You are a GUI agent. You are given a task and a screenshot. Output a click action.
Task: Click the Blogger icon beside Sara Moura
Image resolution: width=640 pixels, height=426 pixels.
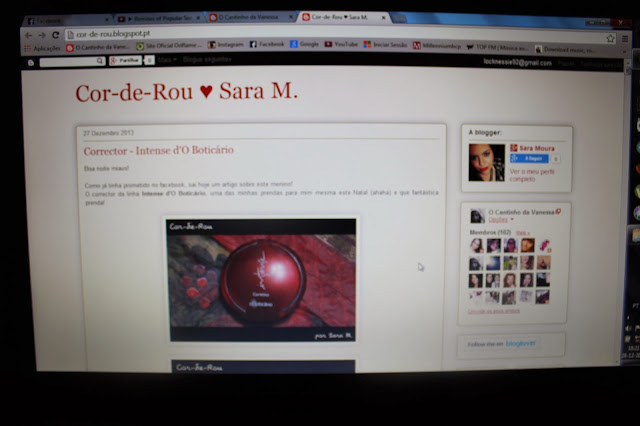[x=514, y=148]
